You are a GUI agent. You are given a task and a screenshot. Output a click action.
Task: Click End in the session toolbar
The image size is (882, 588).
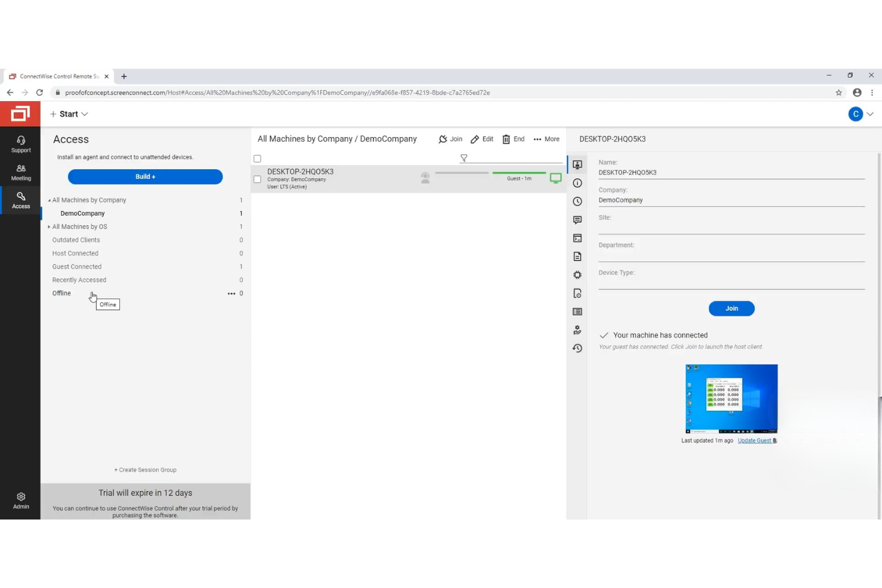[x=513, y=139]
